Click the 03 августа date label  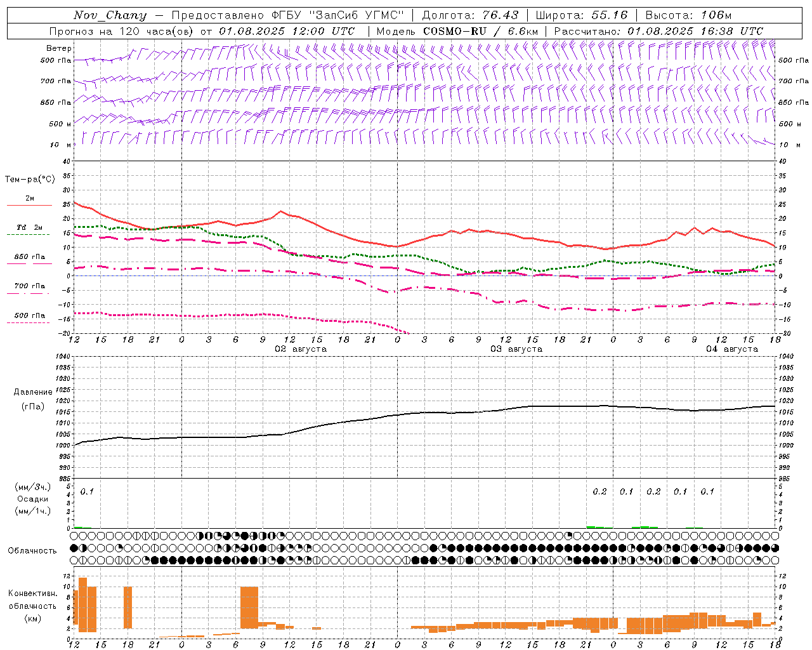pos(516,349)
